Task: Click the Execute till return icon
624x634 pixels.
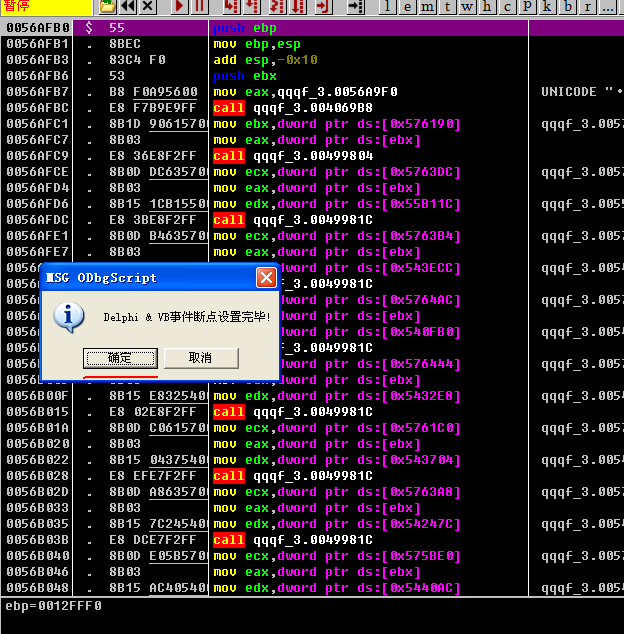Action: coord(323,6)
